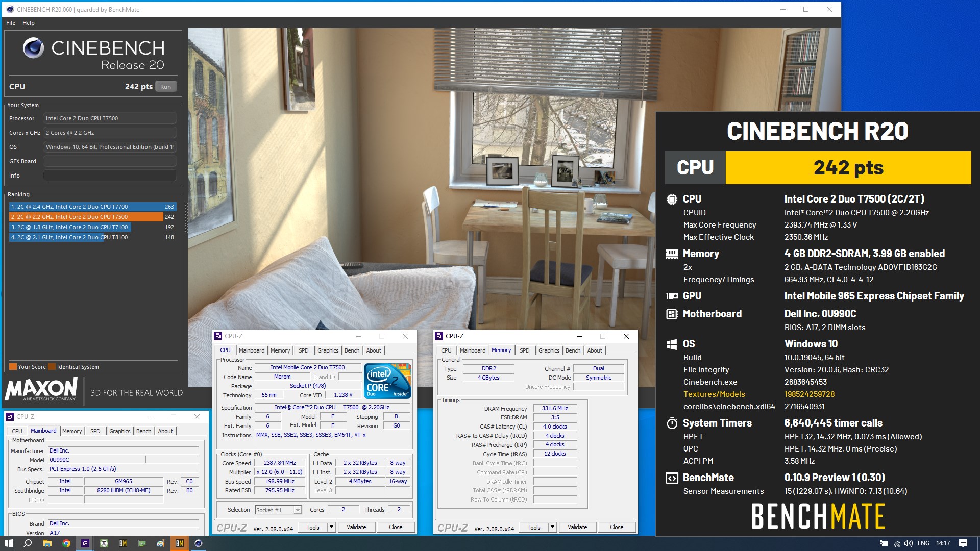980x551 pixels.
Task: Open the Socket #1 selection combo box
Action: [x=278, y=510]
